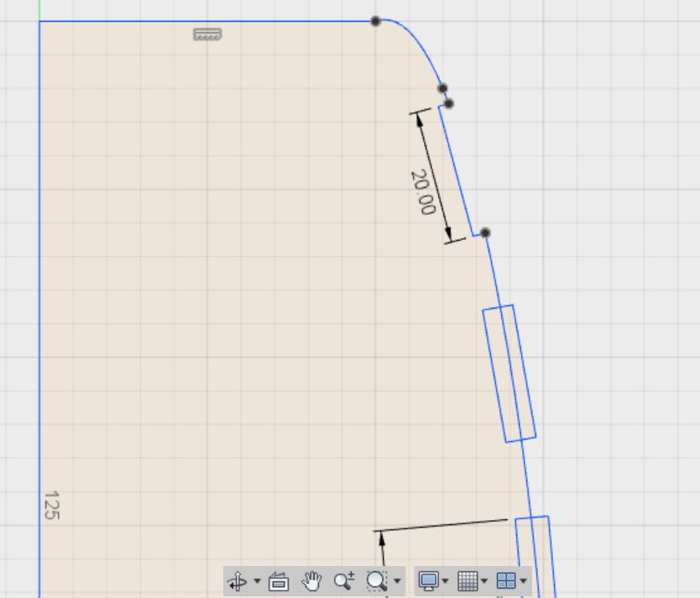Click the constraint glyph below the top edge

207,34
